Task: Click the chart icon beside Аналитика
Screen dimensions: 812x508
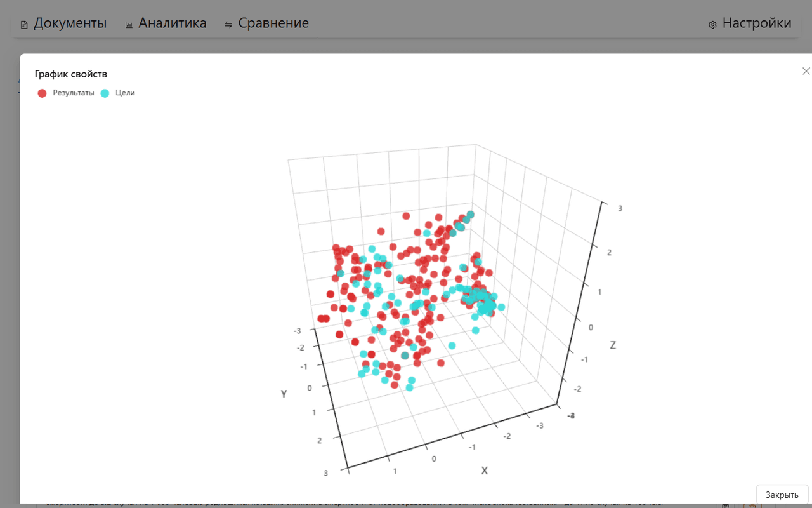Action: tap(129, 25)
